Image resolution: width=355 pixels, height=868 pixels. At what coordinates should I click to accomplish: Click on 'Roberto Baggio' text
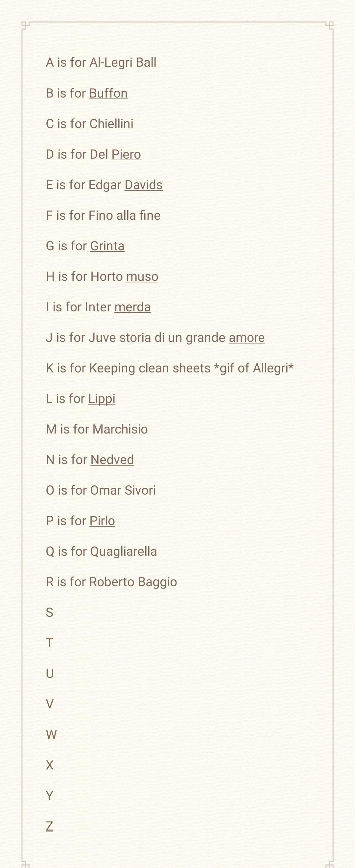(133, 582)
